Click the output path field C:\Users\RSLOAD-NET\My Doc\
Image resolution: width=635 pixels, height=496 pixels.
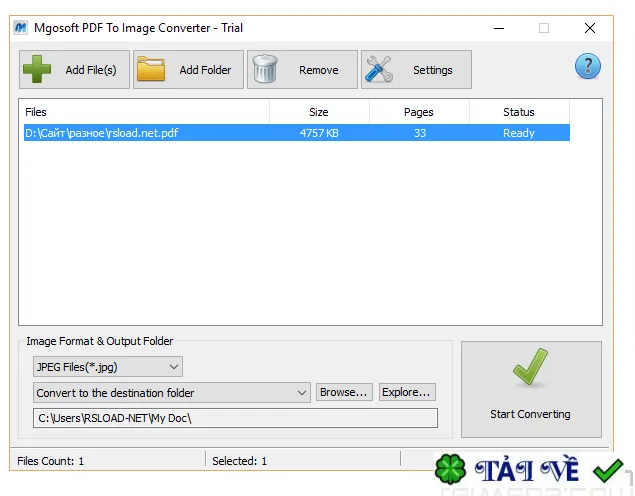coord(235,418)
